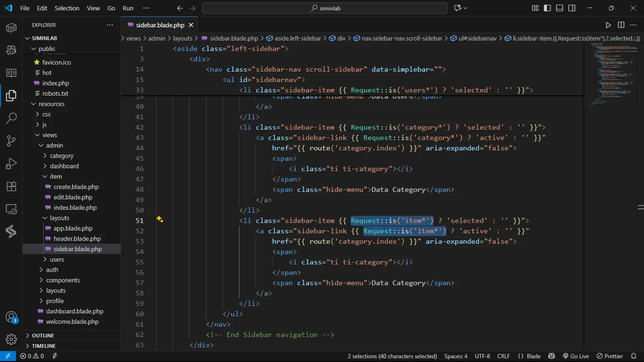The image size is (644, 362).
Task: Toggle the Panel layout button
Action: [560, 8]
